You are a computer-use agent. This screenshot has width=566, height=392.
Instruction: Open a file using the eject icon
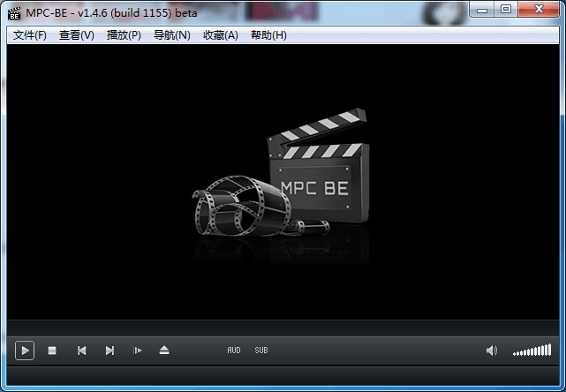coord(164,351)
